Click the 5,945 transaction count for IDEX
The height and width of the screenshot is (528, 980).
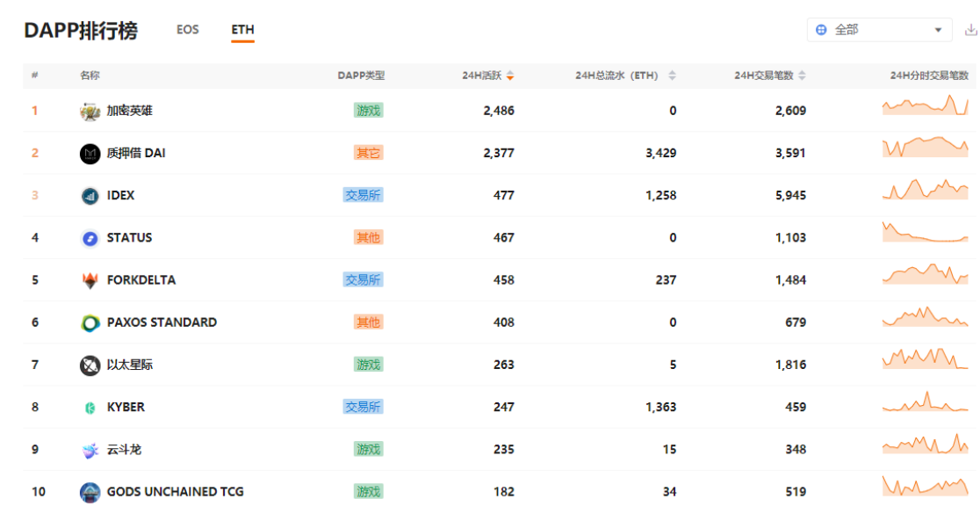tap(790, 195)
